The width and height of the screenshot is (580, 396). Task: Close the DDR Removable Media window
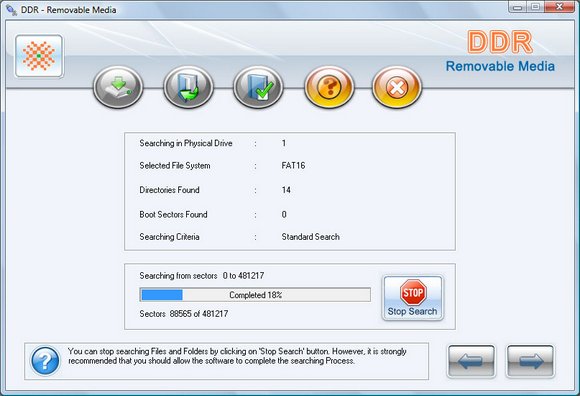click(x=560, y=7)
